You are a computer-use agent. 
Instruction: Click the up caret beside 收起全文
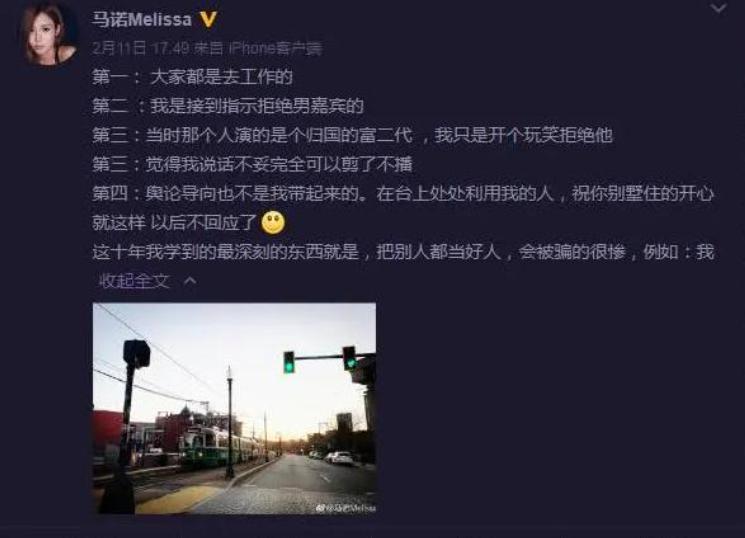coord(190,281)
